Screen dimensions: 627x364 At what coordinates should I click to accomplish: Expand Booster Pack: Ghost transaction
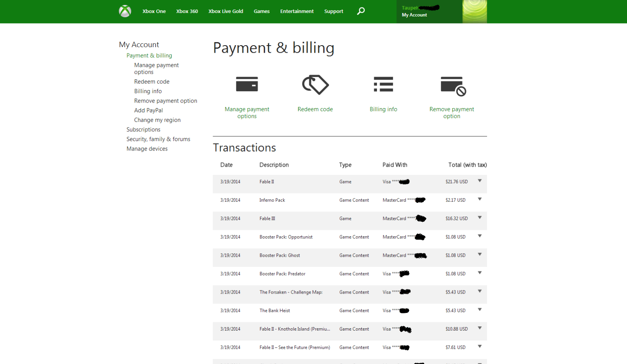coord(480,255)
